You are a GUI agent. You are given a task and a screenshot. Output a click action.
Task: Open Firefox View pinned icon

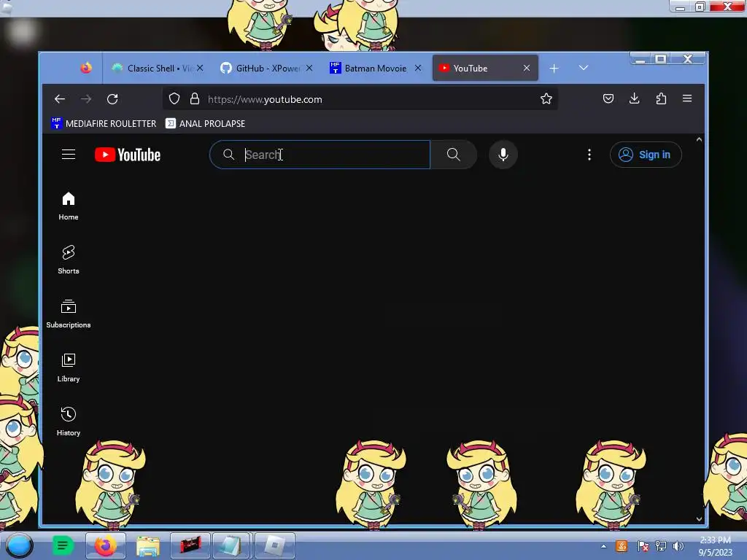tap(86, 68)
